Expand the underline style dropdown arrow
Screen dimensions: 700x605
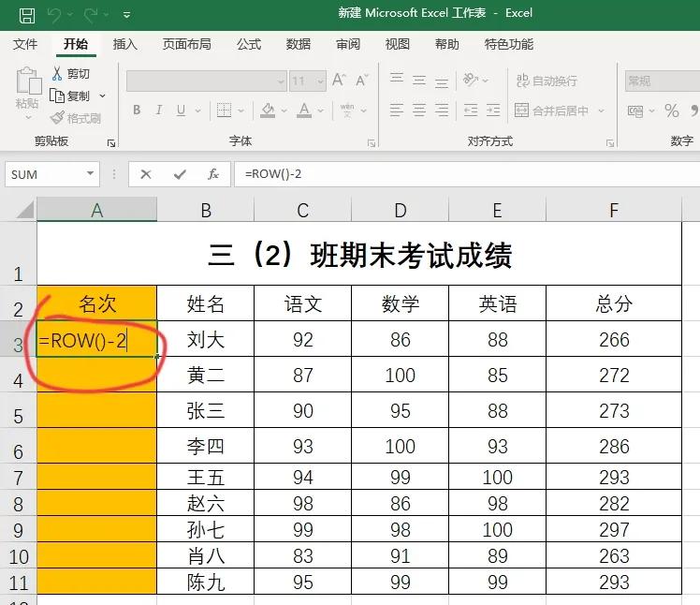click(197, 111)
